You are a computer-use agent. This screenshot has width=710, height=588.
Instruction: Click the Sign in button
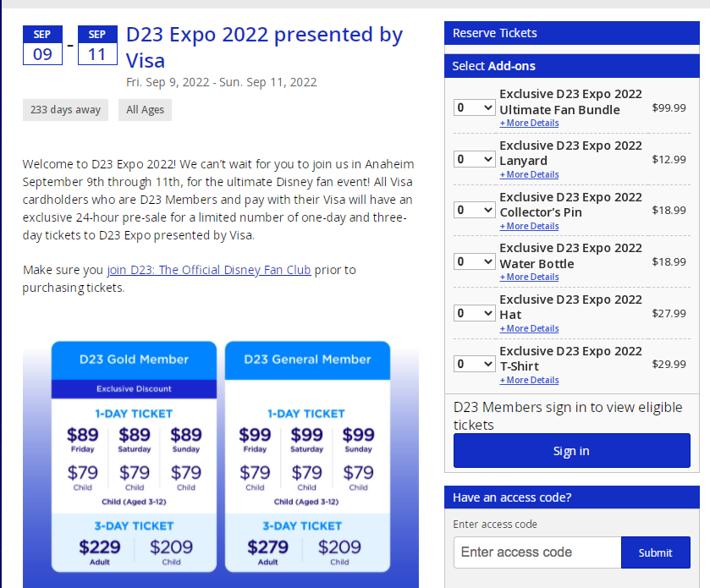571,451
